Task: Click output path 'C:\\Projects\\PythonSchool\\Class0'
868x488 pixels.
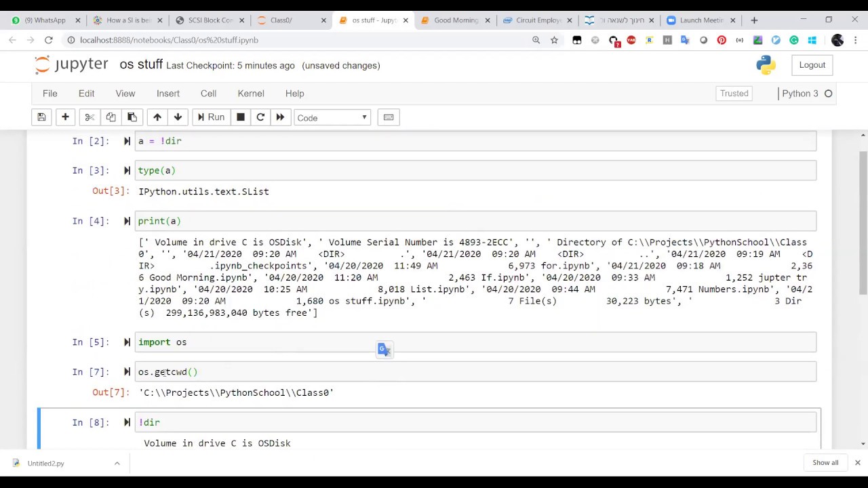Action: tap(237, 392)
